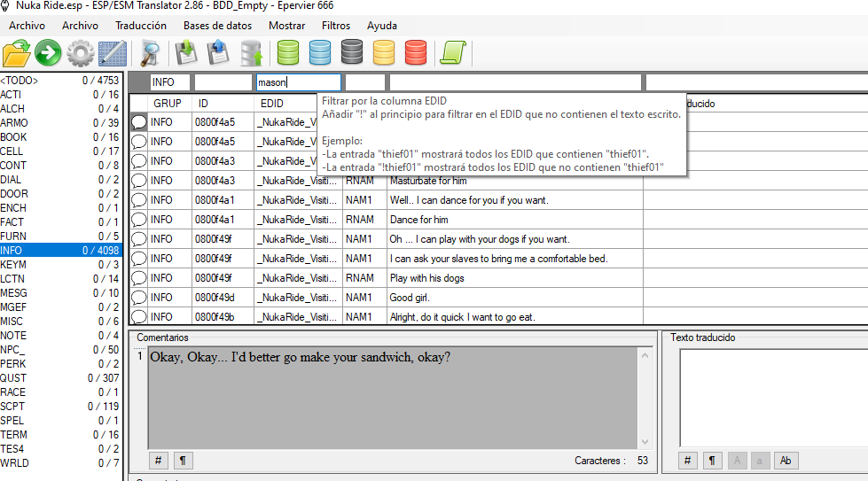Open file with the yellow folder icon
This screenshot has width=868, height=481.
16,53
